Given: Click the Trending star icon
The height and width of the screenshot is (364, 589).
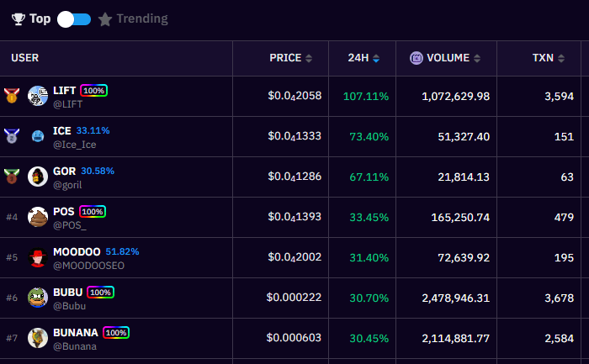Looking at the screenshot, I should coord(105,18).
